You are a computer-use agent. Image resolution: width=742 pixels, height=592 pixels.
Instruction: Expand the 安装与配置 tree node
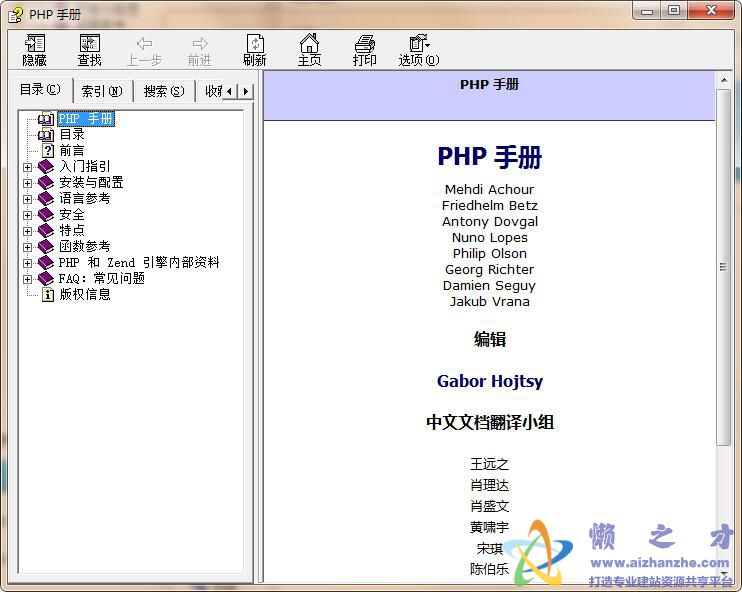[27, 183]
